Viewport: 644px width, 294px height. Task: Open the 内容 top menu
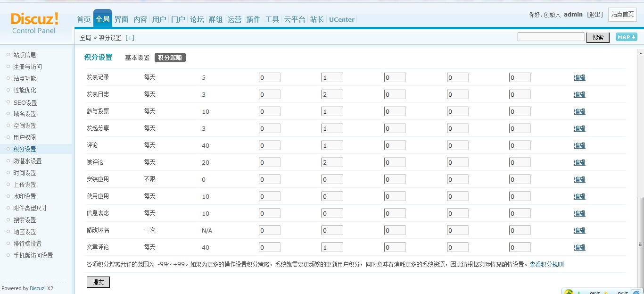pos(140,19)
